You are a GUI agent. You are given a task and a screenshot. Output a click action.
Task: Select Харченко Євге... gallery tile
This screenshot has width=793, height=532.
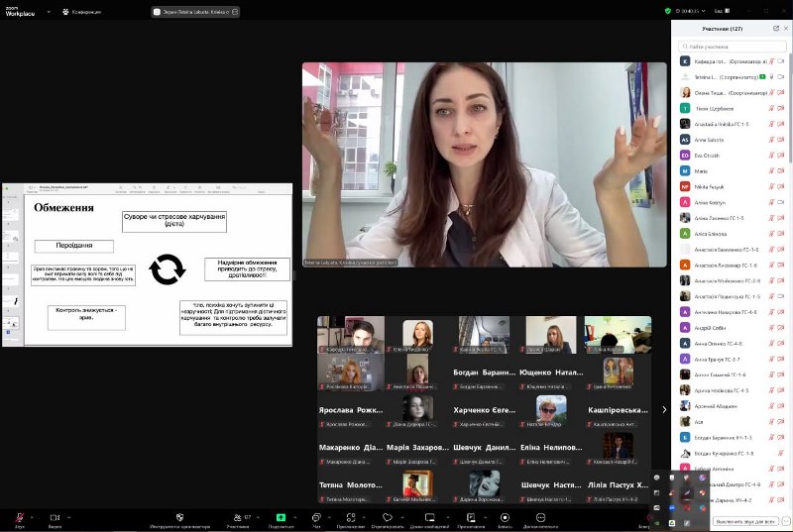pos(484,410)
